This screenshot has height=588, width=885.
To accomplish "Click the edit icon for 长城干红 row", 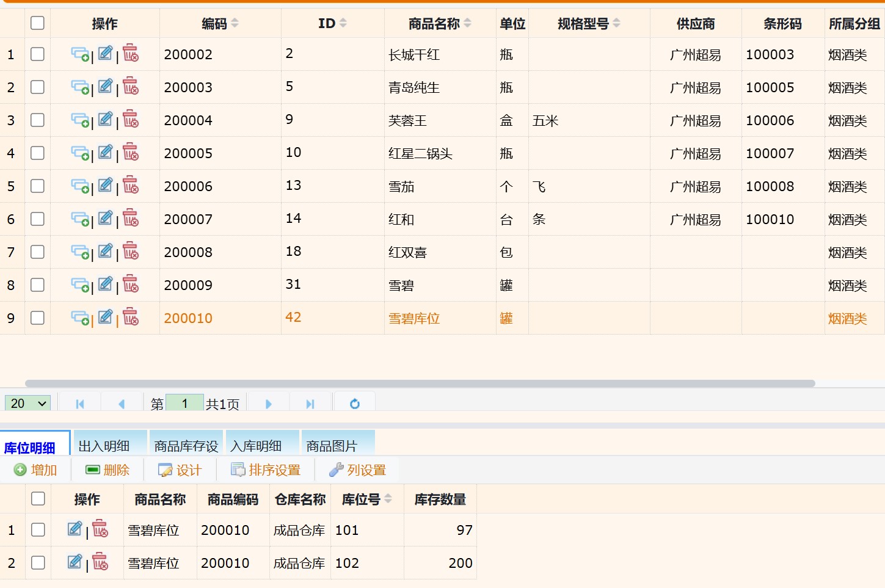I will pos(106,54).
